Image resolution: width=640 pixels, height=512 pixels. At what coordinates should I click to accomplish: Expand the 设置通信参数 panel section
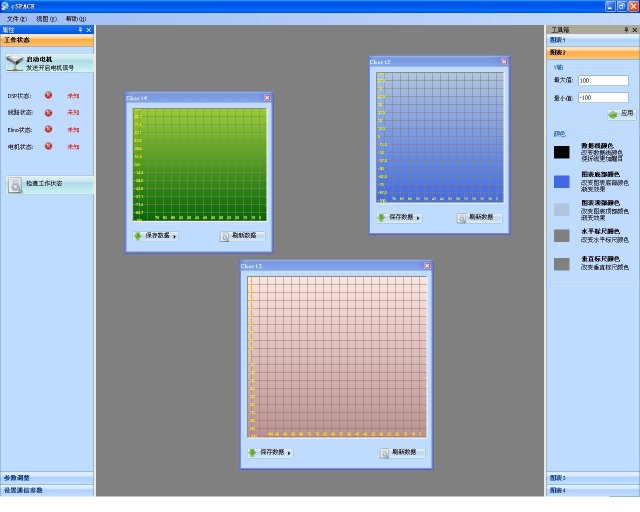(47, 490)
